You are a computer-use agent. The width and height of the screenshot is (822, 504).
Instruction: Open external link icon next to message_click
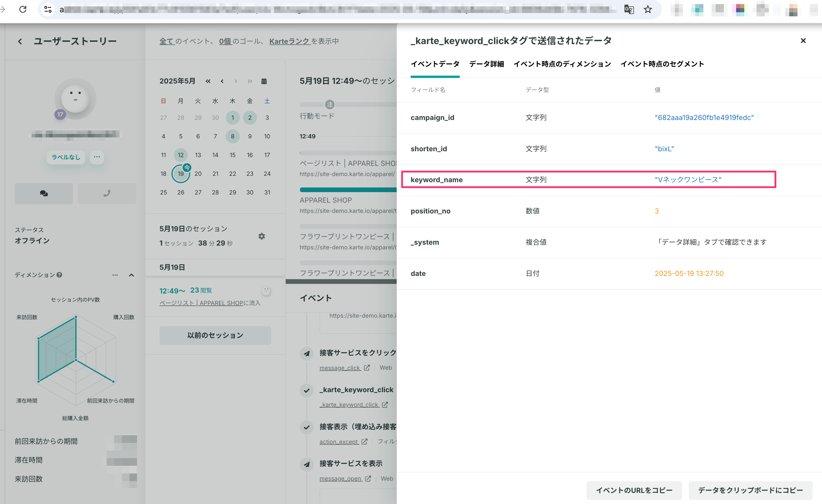coord(367,368)
